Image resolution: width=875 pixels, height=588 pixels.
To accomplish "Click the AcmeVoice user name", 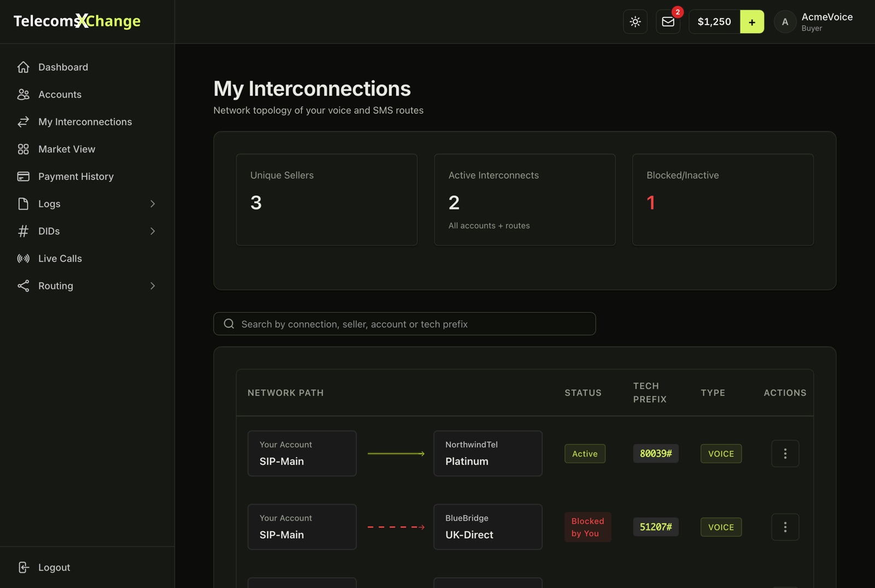I will [827, 17].
